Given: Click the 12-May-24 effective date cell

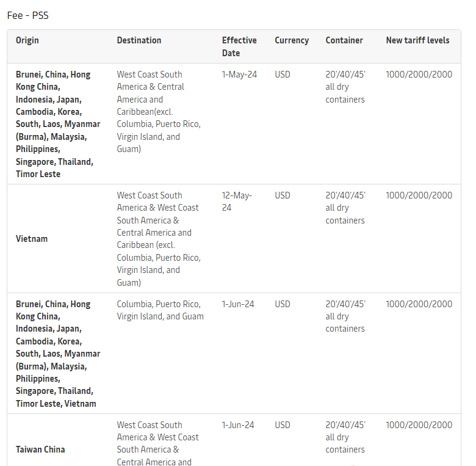Looking at the screenshot, I should [x=237, y=202].
